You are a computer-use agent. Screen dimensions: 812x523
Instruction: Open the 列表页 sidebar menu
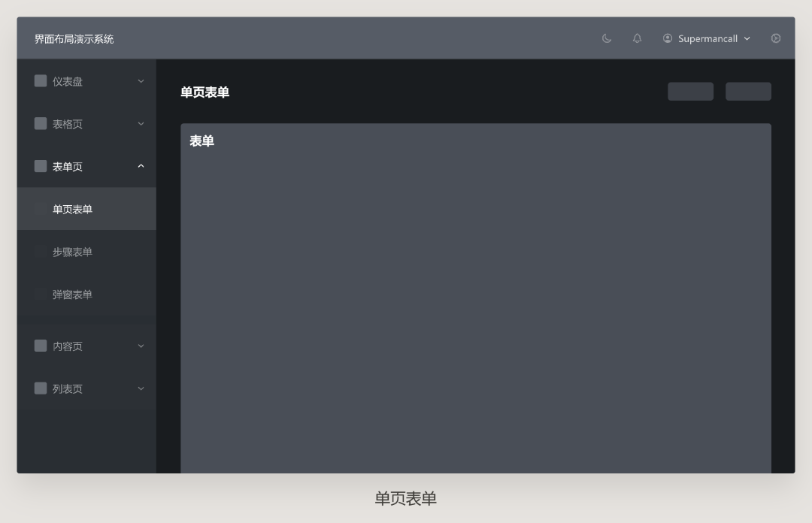[86, 388]
